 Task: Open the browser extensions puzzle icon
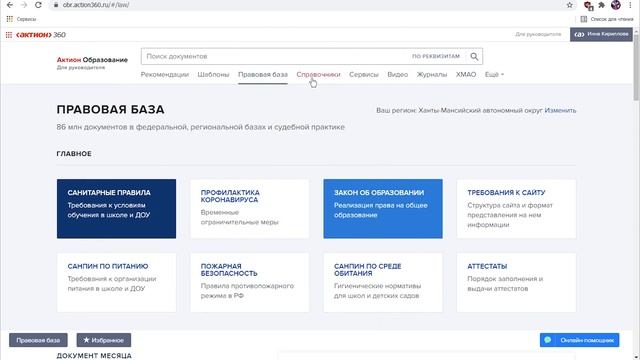(x=601, y=5)
